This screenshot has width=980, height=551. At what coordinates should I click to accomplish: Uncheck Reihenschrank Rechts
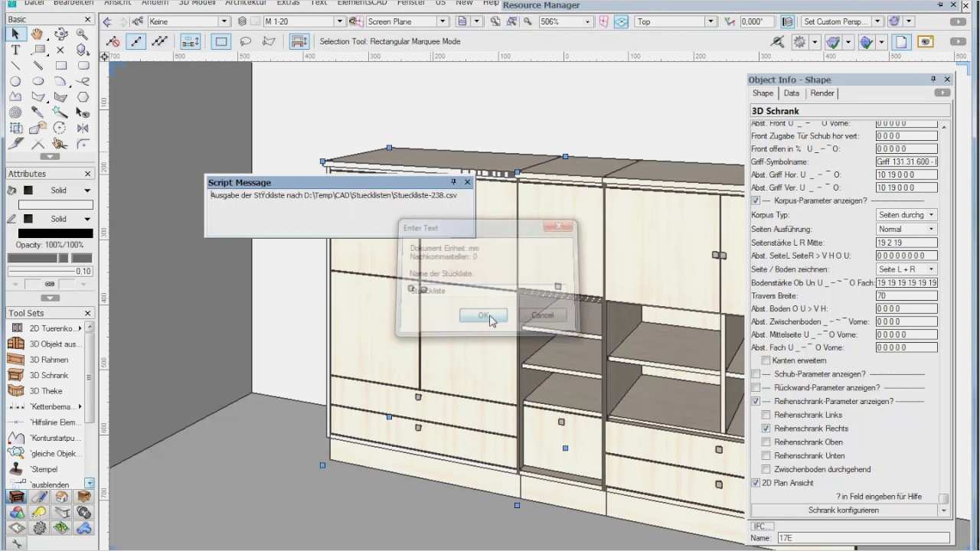pyautogui.click(x=766, y=429)
